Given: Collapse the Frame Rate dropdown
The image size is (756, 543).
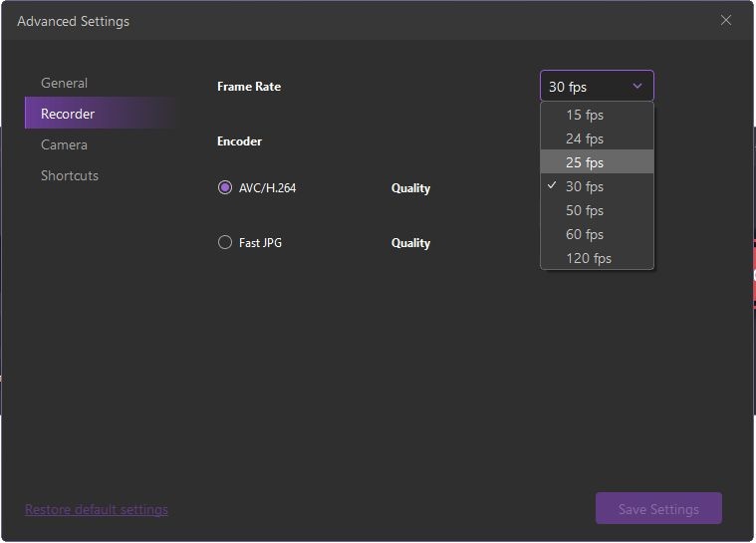Looking at the screenshot, I should coord(596,87).
